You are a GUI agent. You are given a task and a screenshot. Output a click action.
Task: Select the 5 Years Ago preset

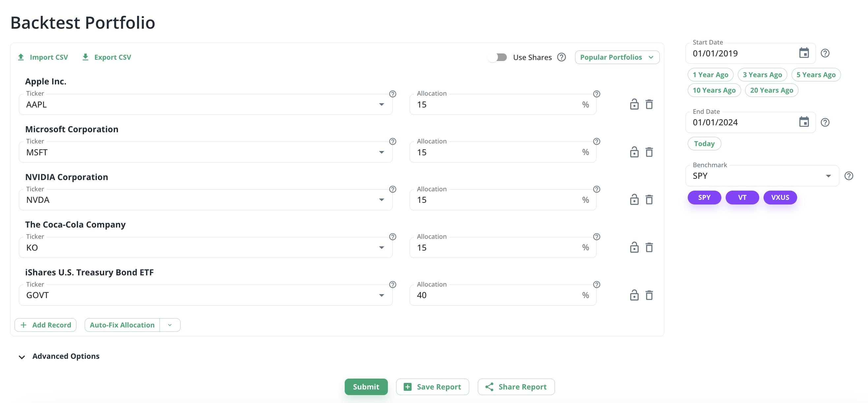coord(816,75)
